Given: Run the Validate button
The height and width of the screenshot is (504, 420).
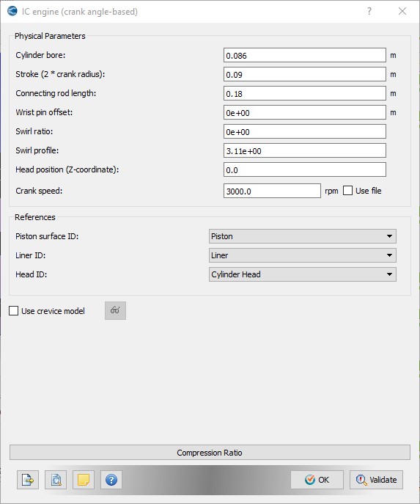Looking at the screenshot, I should coord(376,480).
